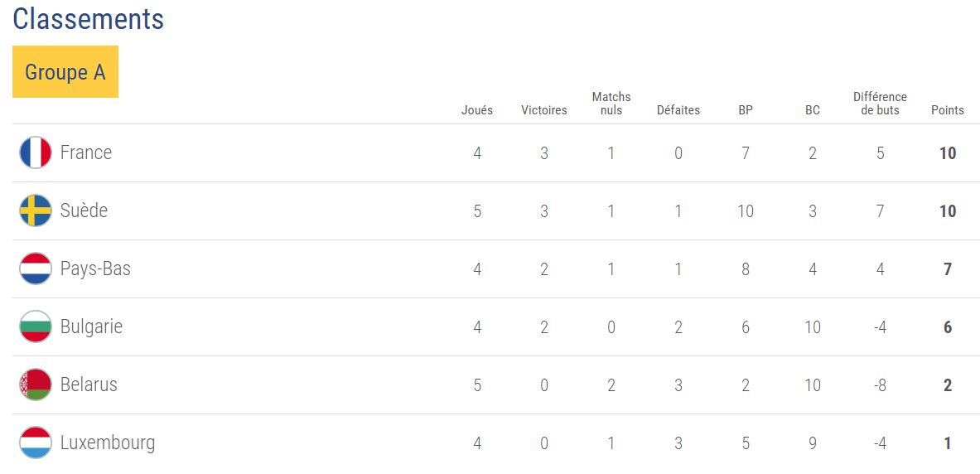Click the Défaites column header
The width and height of the screenshot is (980, 474).
pyautogui.click(x=678, y=110)
